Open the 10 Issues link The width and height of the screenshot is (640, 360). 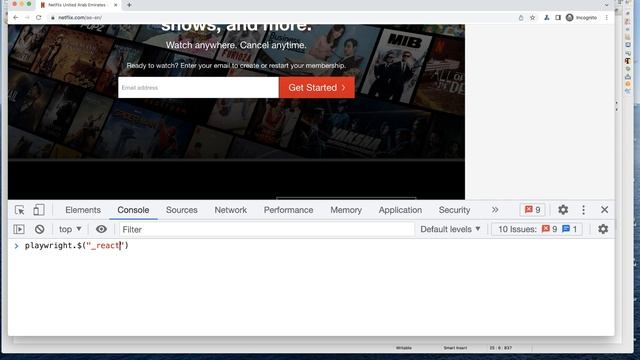click(x=538, y=229)
